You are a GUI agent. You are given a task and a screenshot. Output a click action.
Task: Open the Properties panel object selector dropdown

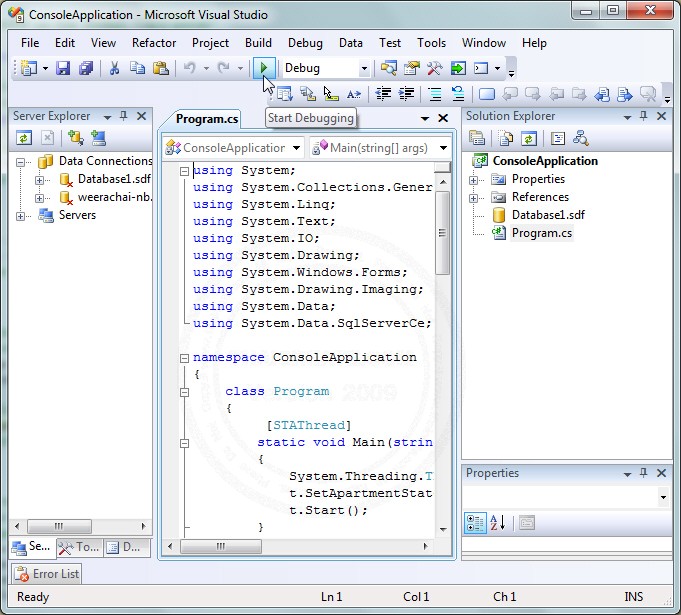point(663,497)
